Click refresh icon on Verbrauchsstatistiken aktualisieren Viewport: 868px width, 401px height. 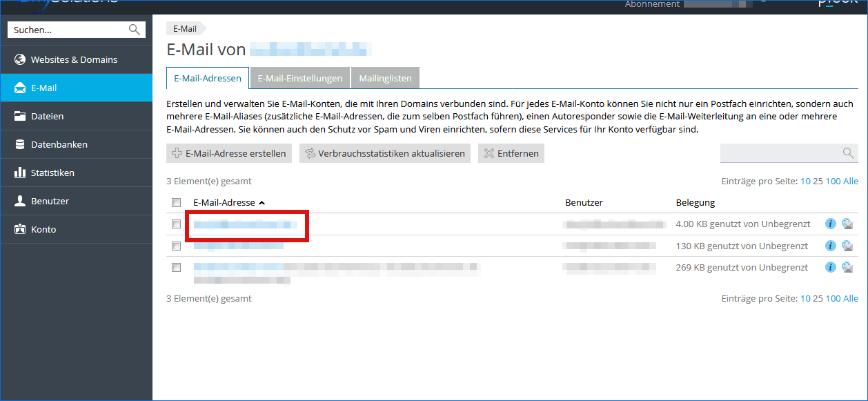[310, 153]
